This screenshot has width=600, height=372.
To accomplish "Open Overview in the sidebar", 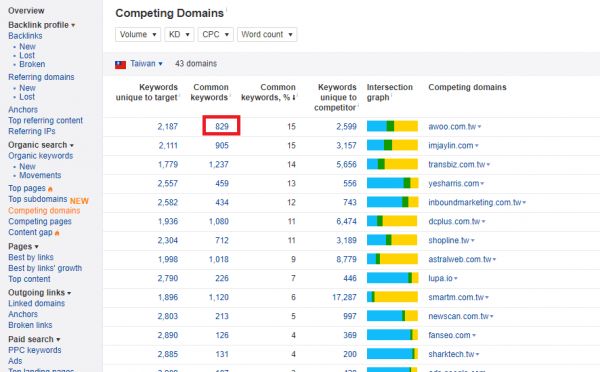I will (26, 11).
